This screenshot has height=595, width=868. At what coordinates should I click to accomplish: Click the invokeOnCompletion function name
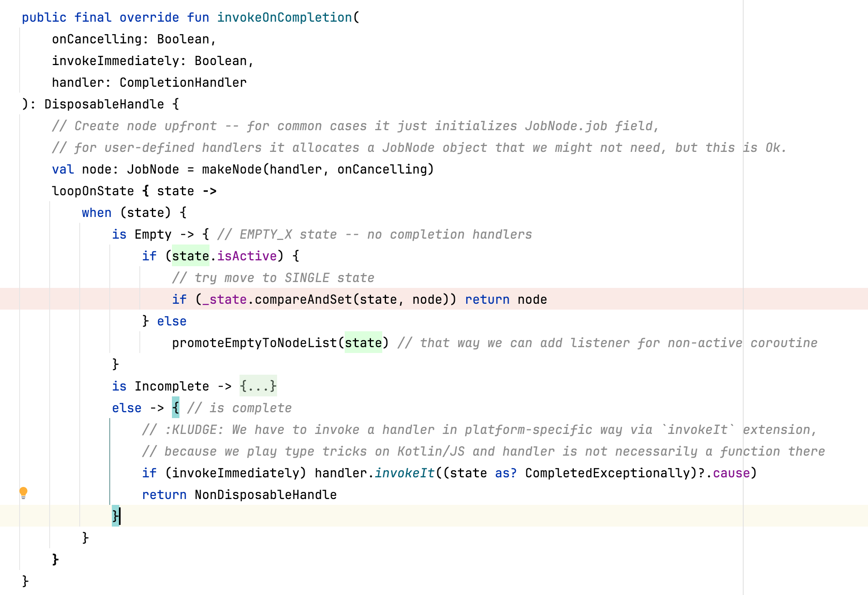click(x=285, y=18)
